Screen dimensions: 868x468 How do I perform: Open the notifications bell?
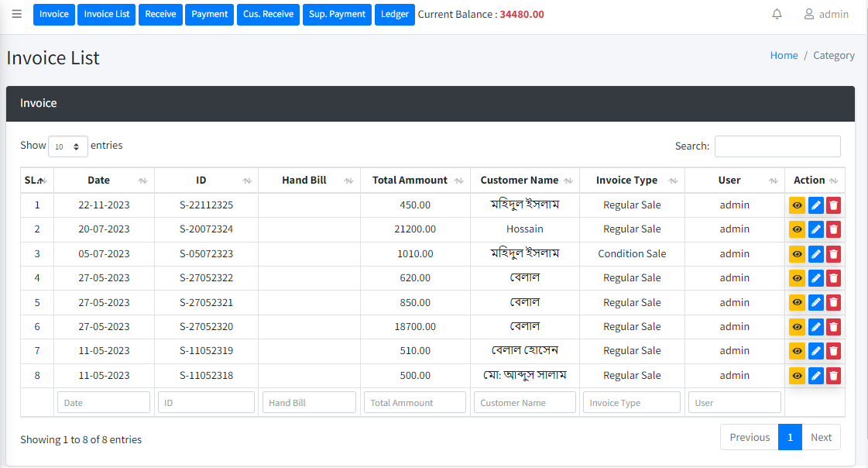coord(777,14)
